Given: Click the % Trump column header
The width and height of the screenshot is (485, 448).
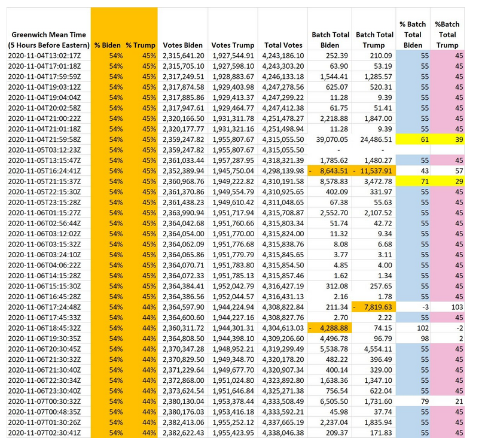Looking at the screenshot, I should 141,45.
